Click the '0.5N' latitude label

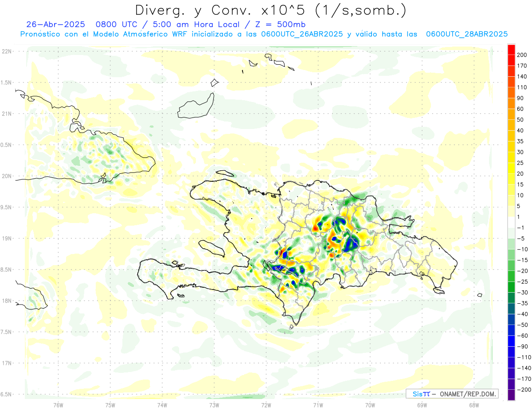coord(6,145)
